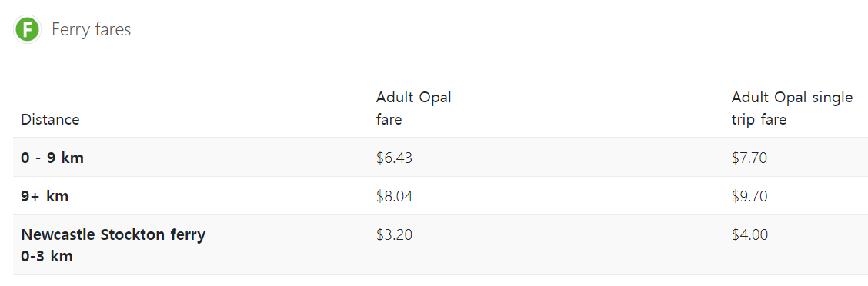Click 'trip fare' text in third header
The height and width of the screenshot is (286, 868).
759,119
